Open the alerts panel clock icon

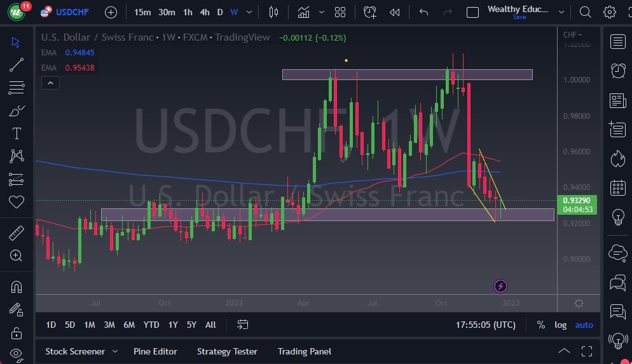(617, 71)
